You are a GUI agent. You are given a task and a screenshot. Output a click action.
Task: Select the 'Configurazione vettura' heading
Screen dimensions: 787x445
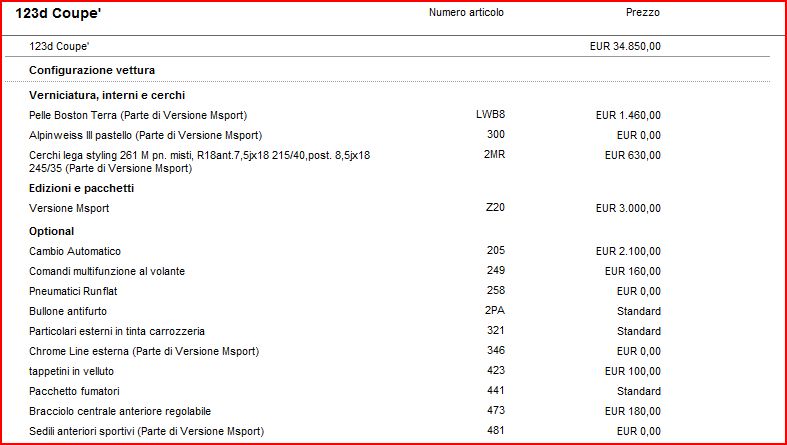tap(92, 70)
